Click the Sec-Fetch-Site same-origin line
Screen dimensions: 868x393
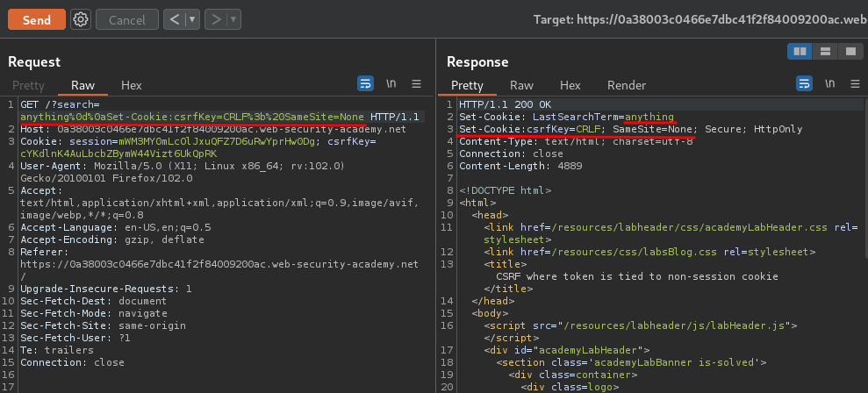click(103, 325)
